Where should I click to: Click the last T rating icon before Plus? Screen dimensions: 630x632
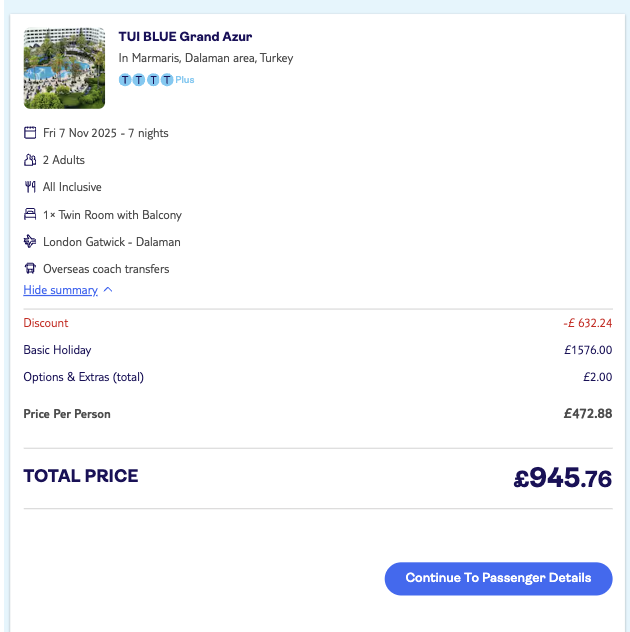tap(167, 80)
